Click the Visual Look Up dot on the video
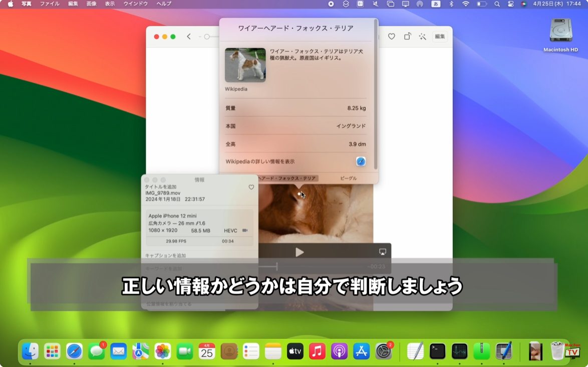The width and height of the screenshot is (588, 367). click(299, 194)
